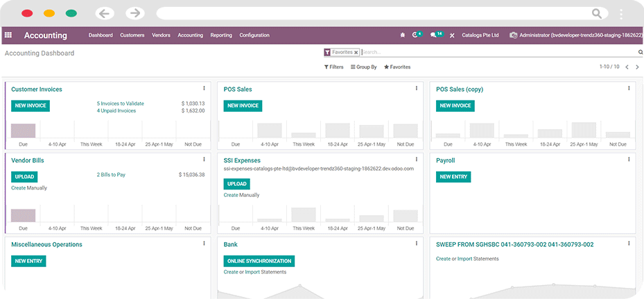Click ONLINE SYNCHRONIZATION button
Image resolution: width=644 pixels, height=299 pixels.
point(259,261)
